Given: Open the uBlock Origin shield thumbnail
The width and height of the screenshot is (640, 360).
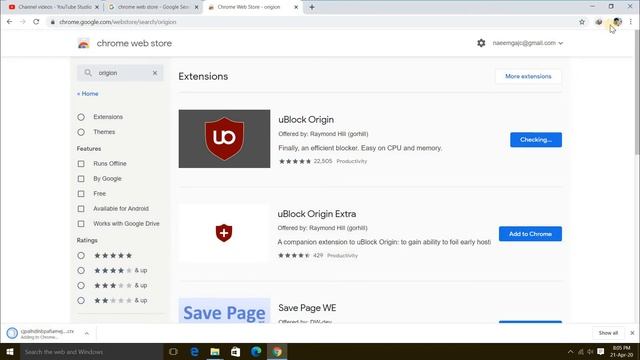Looking at the screenshot, I should pos(224,138).
